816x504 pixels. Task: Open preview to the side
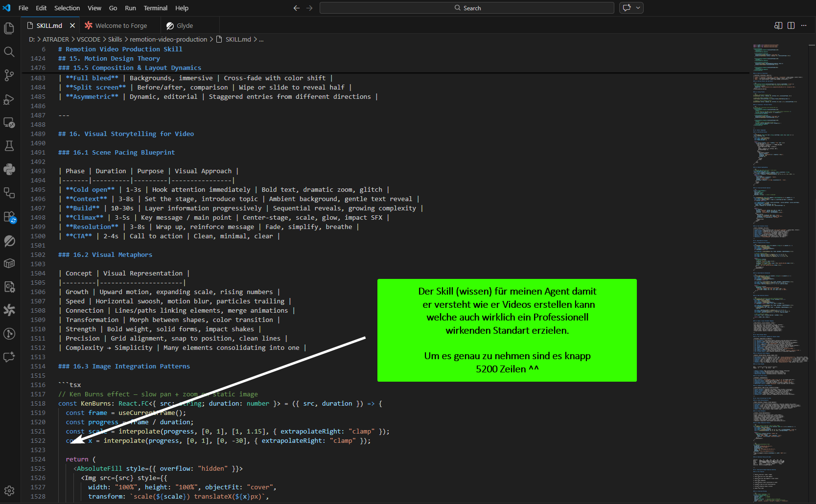pos(778,25)
